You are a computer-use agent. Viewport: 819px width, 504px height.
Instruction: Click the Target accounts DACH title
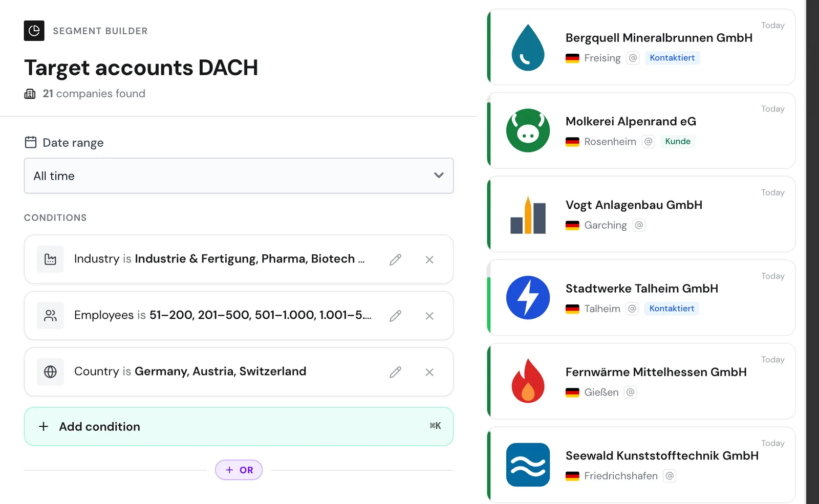tap(141, 68)
